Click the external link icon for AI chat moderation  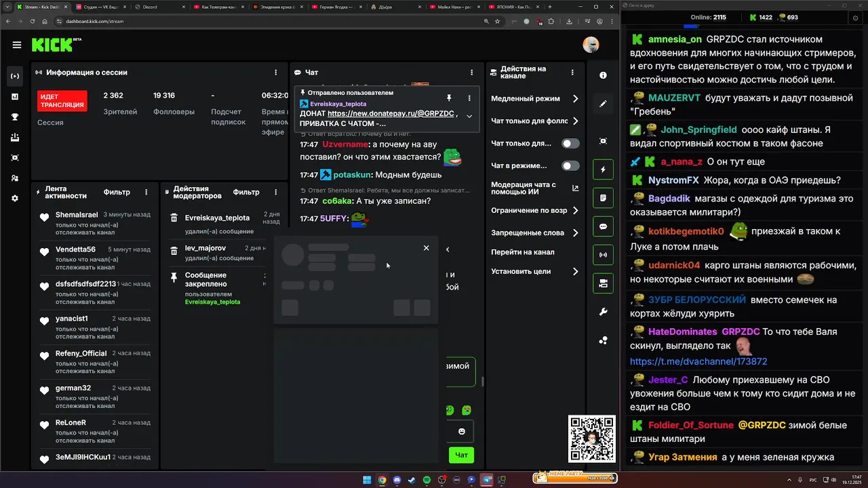click(576, 188)
